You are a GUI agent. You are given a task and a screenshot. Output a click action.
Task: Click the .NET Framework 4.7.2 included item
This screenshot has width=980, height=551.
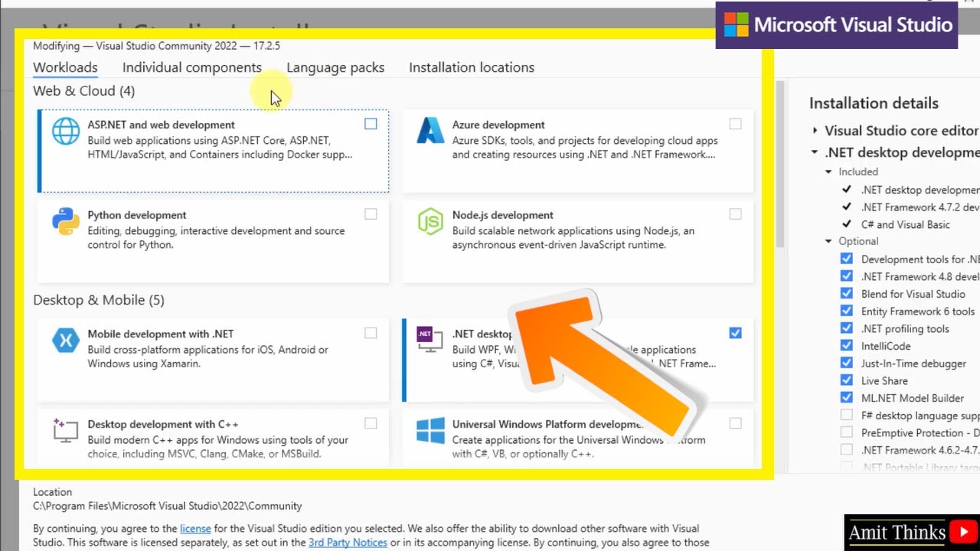920,207
